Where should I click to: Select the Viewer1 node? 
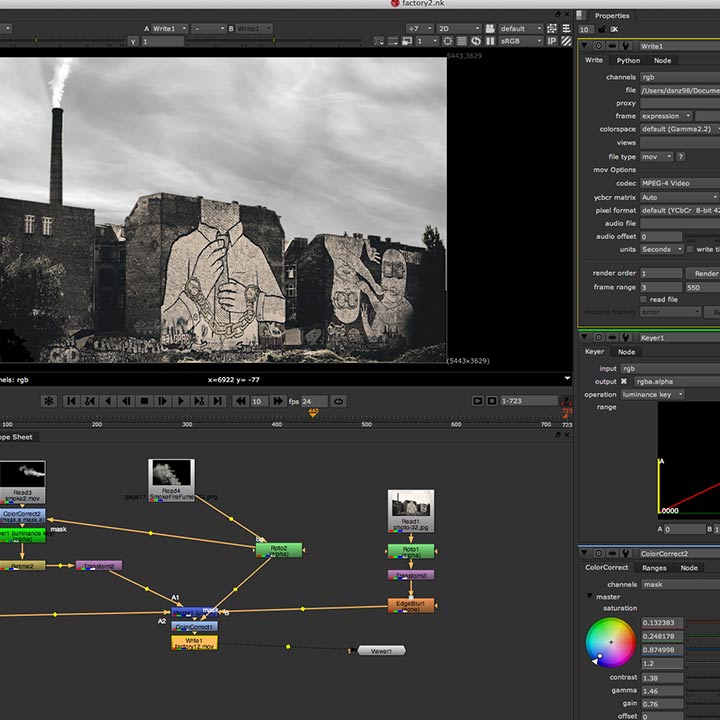coord(381,651)
